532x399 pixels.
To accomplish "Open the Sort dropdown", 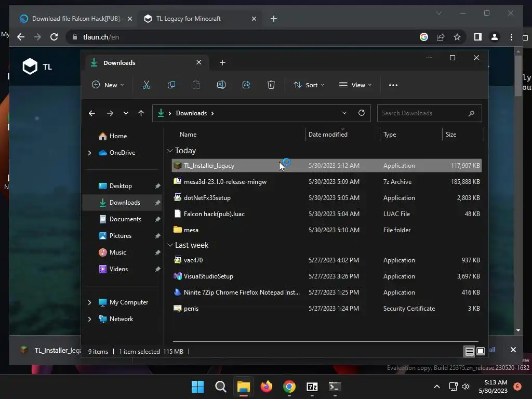I will 309,85.
